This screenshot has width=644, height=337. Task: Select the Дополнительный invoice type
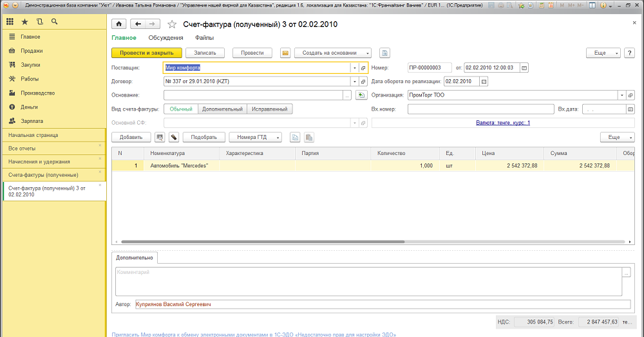tap(222, 109)
